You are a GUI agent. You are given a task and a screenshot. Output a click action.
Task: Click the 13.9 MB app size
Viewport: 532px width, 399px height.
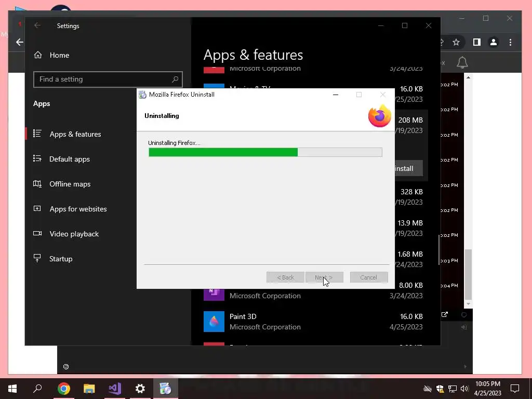point(410,223)
